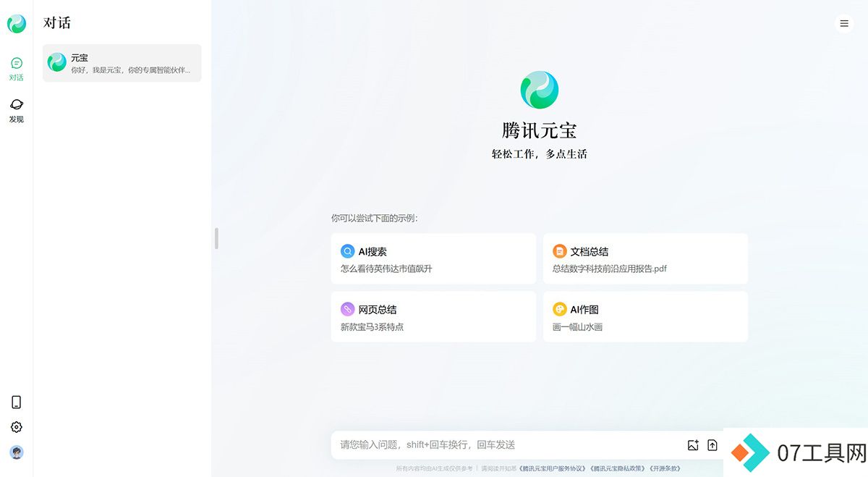The width and height of the screenshot is (868, 477).
Task: Click the file upload icon in the input box
Action: tap(712, 445)
